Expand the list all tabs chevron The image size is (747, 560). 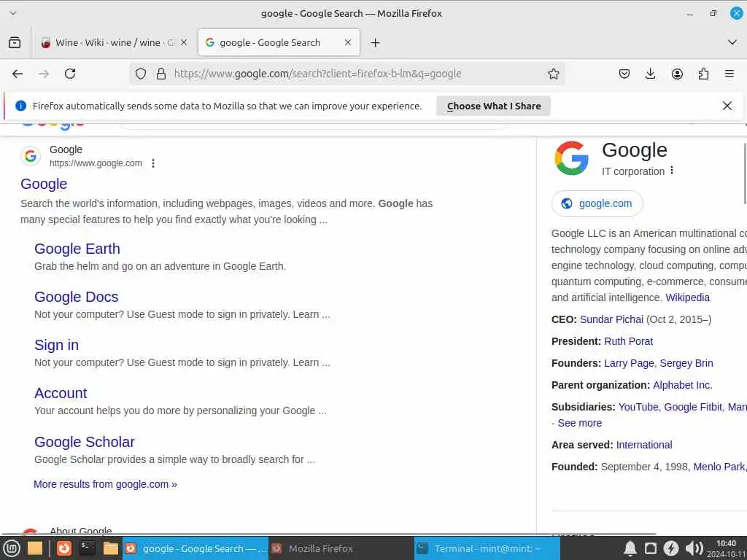point(732,42)
